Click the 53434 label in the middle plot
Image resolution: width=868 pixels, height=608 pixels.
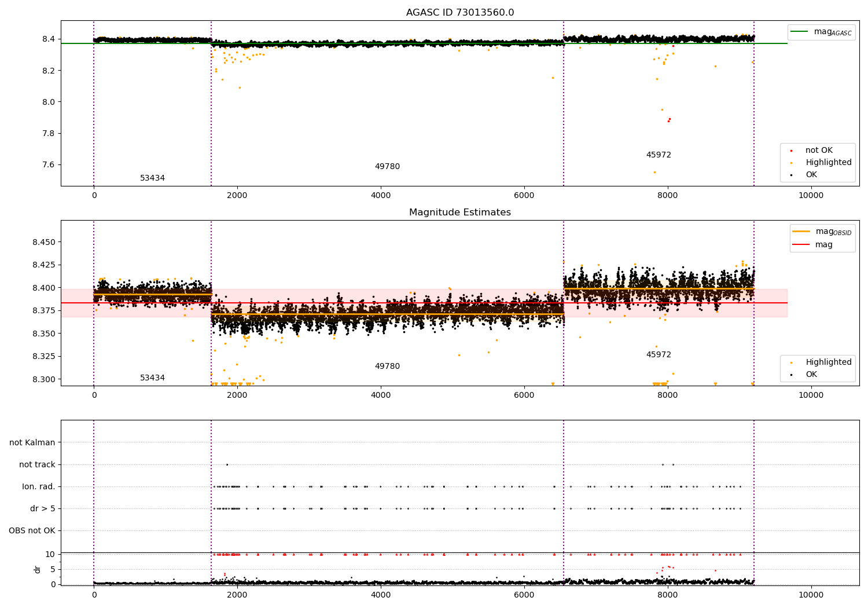click(152, 378)
